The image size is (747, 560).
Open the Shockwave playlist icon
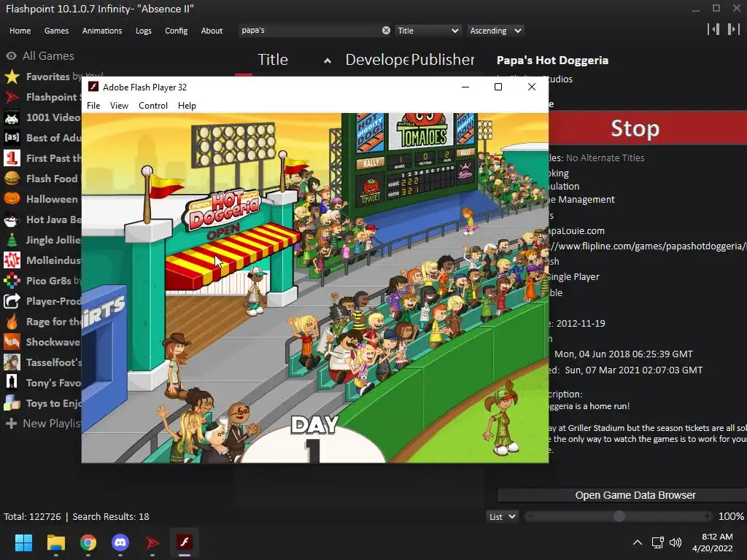tap(12, 342)
